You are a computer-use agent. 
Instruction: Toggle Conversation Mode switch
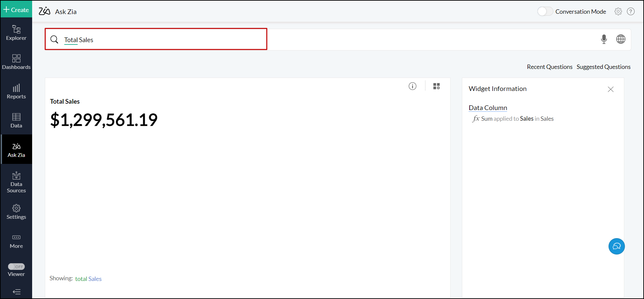tap(545, 12)
